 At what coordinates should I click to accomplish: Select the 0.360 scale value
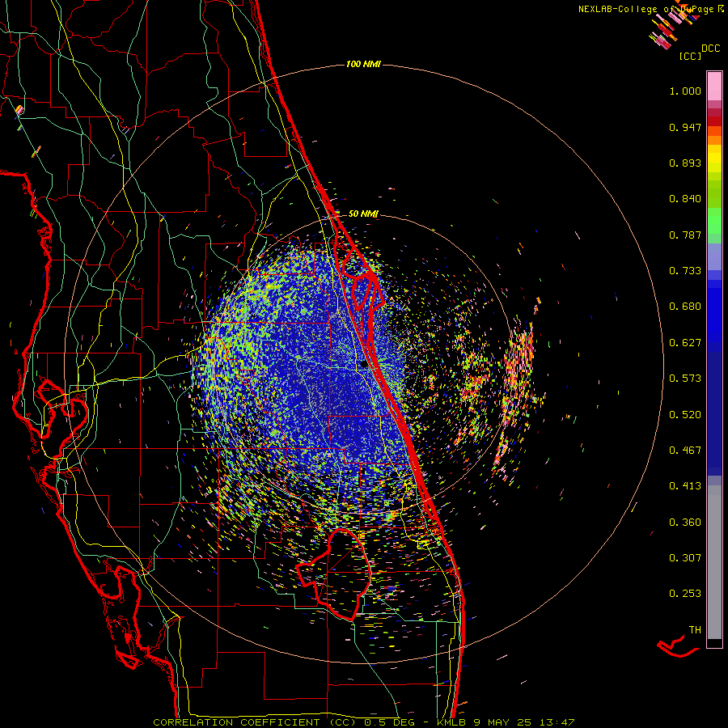[685, 523]
